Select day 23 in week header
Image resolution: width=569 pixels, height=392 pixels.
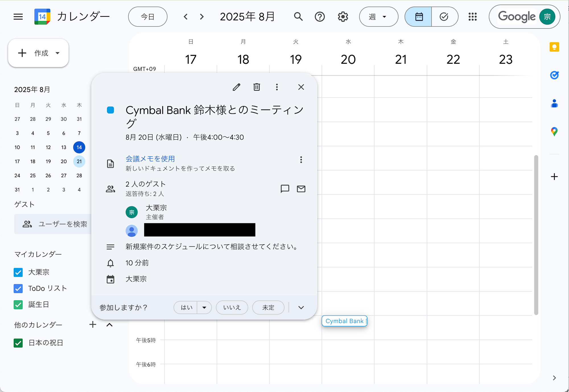(x=506, y=59)
